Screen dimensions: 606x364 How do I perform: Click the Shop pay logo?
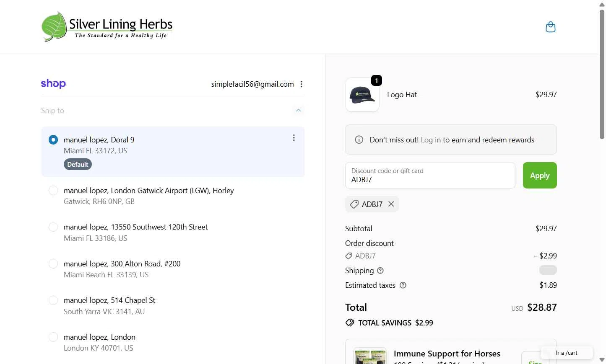pos(53,84)
